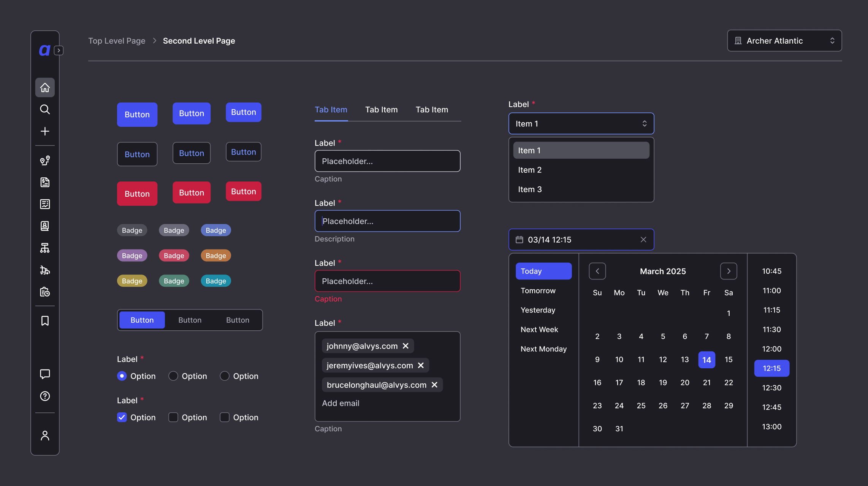This screenshot has width=868, height=486.
Task: Expand the sidebar with the chevron toggle
Action: (x=59, y=50)
